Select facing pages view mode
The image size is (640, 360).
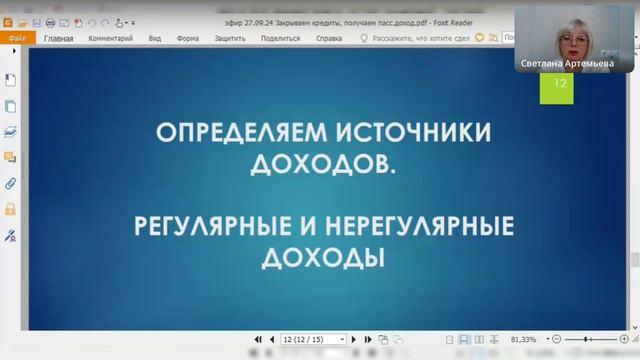pyautogui.click(x=479, y=340)
